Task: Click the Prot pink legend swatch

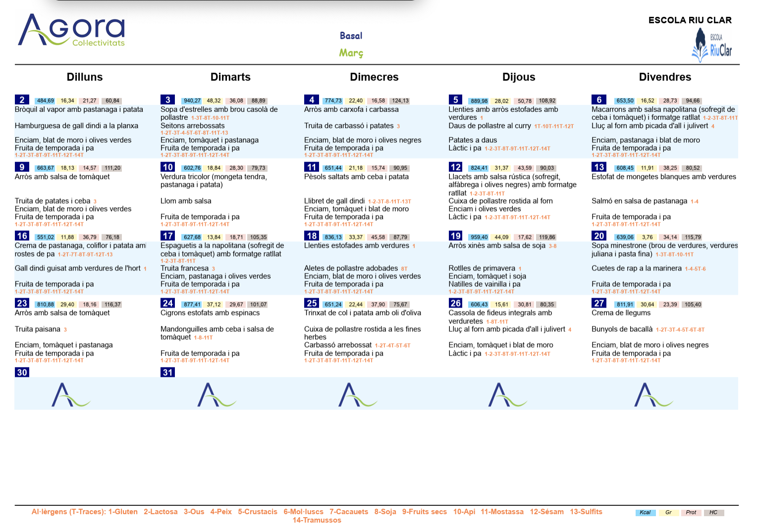Action: [x=691, y=513]
